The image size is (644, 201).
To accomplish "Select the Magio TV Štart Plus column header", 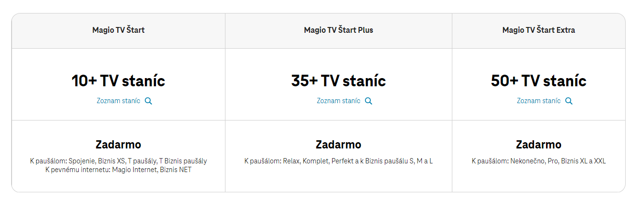I will click(x=338, y=30).
